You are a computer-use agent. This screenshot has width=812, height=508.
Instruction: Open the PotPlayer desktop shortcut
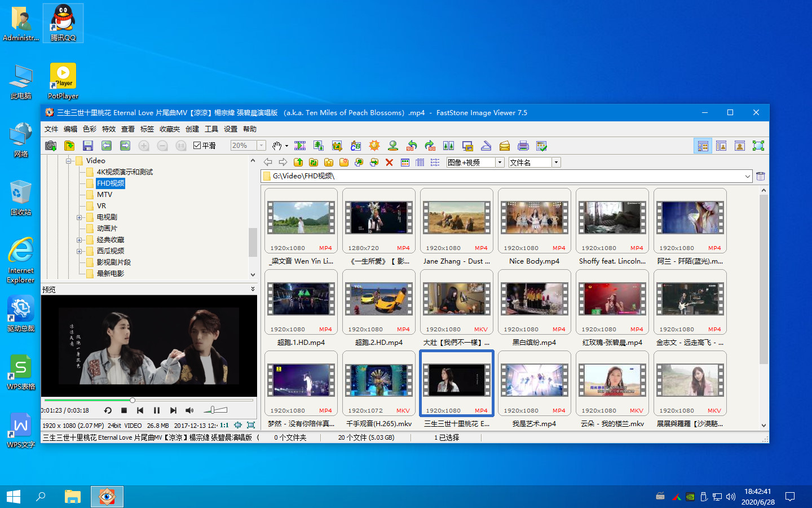pos(63,81)
